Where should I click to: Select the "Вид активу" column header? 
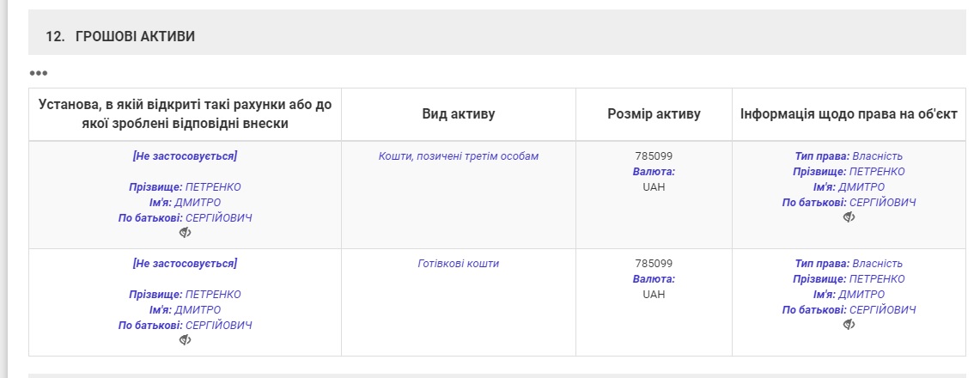pos(459,114)
